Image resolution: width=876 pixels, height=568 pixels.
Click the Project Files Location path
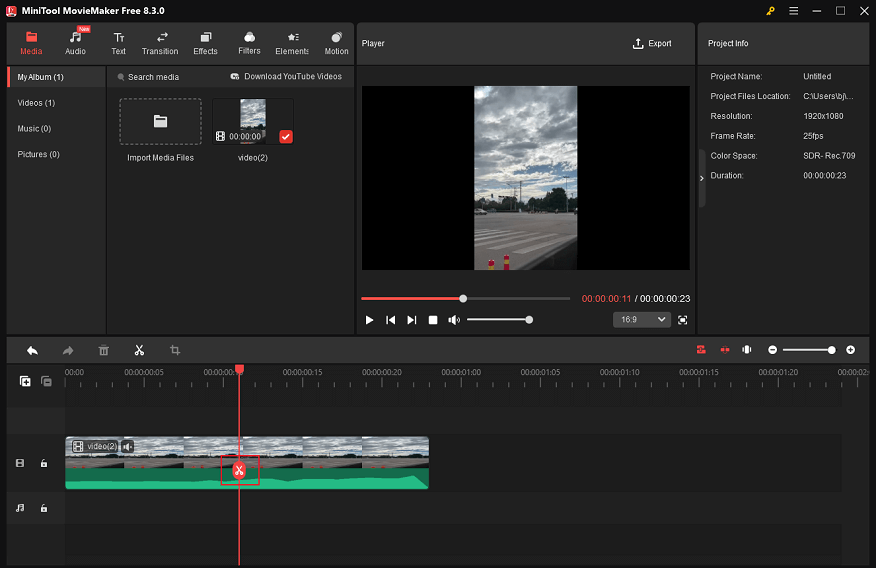click(x=828, y=96)
